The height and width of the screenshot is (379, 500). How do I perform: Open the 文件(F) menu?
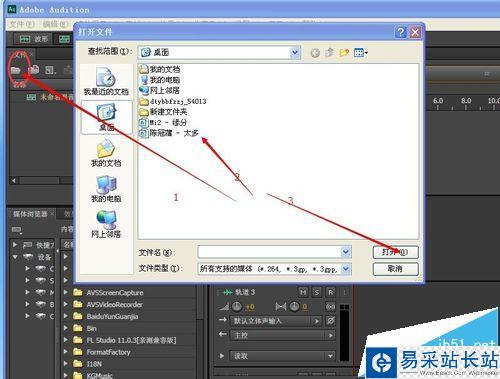tap(22, 24)
